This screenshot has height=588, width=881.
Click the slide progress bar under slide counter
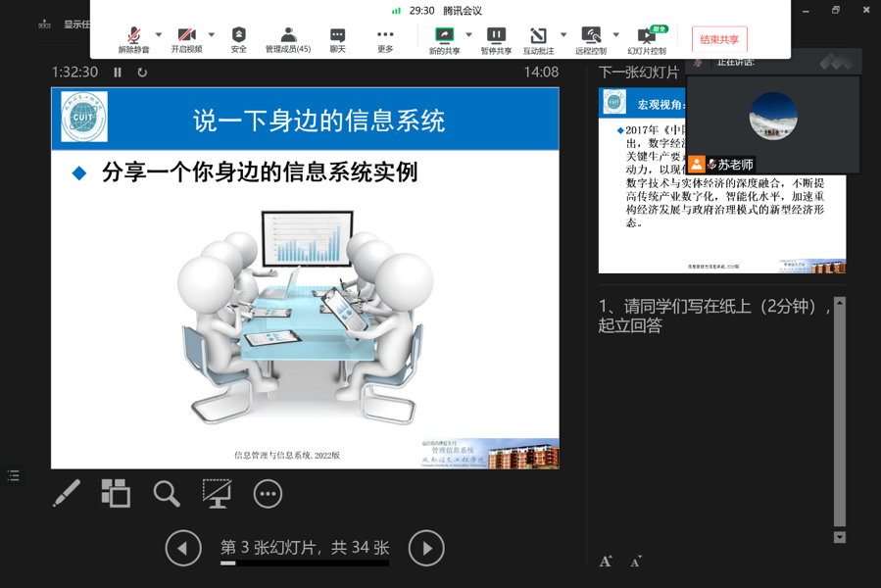click(304, 563)
